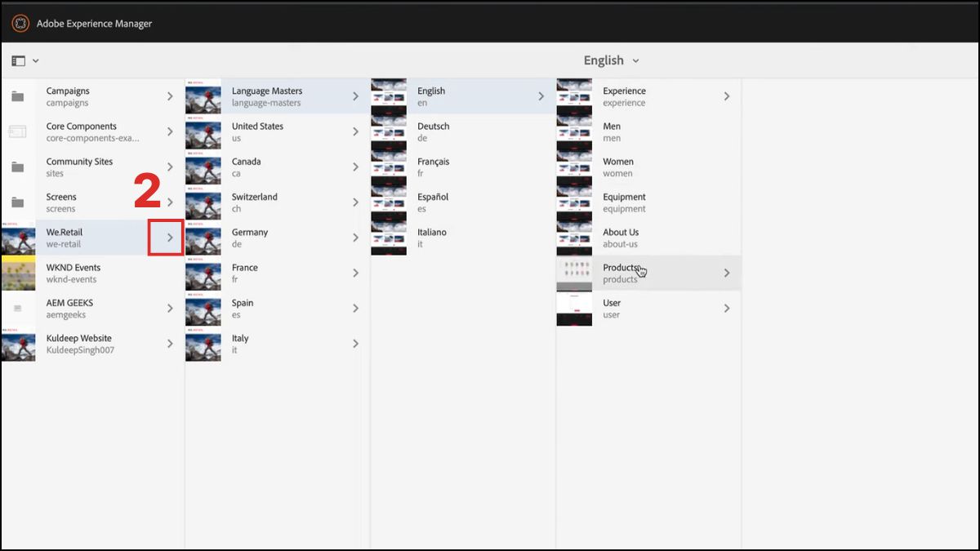Select the Kuldeep Website thumbnail

coord(18,344)
